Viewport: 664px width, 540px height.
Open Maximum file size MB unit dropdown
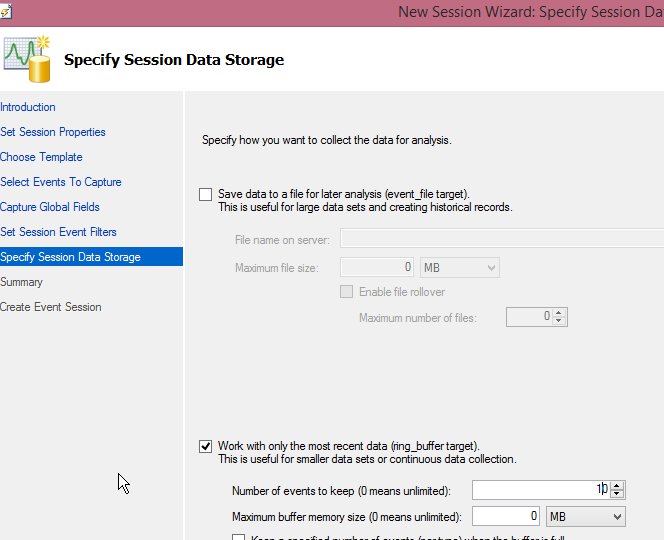tap(459, 268)
